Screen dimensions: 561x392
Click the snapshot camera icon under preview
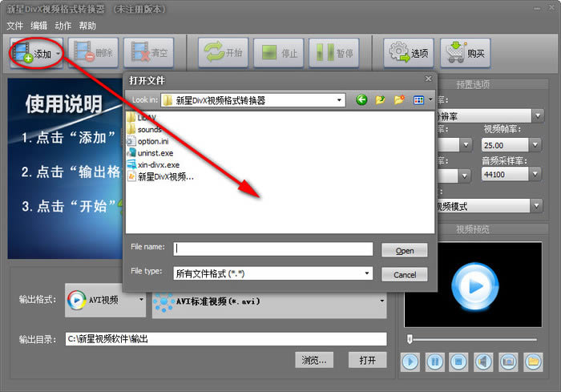point(508,362)
